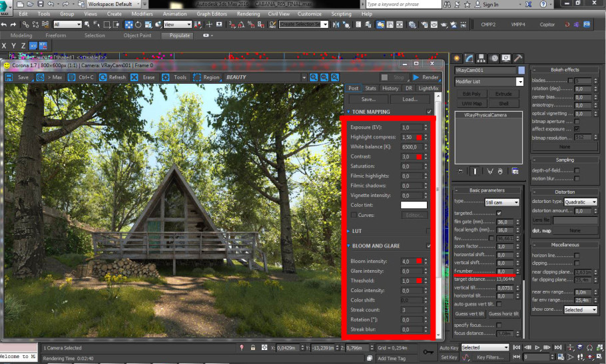Click the Auto Key button

point(449,348)
